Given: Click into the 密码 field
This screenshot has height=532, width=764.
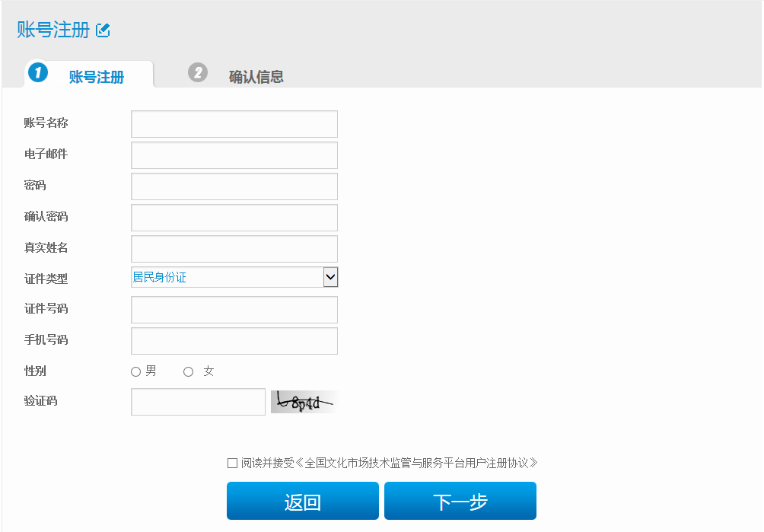Looking at the screenshot, I should click(234, 186).
